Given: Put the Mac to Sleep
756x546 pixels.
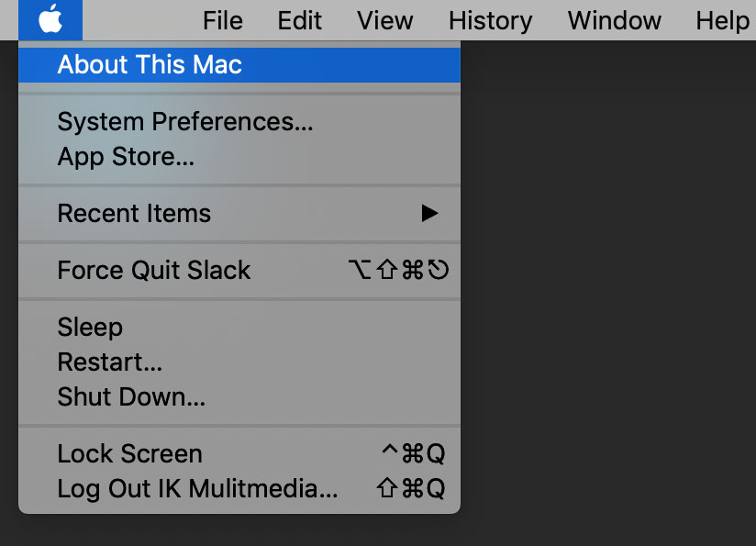Looking at the screenshot, I should pyautogui.click(x=90, y=328).
